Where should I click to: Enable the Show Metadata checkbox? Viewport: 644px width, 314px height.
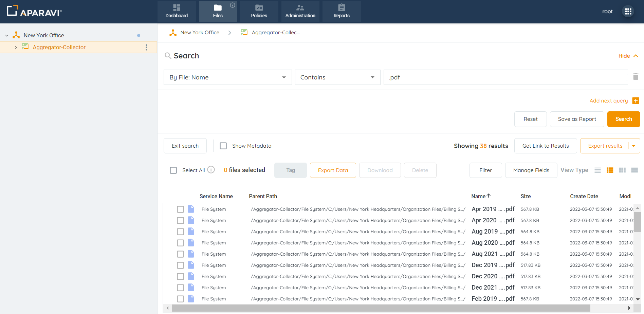pos(223,146)
